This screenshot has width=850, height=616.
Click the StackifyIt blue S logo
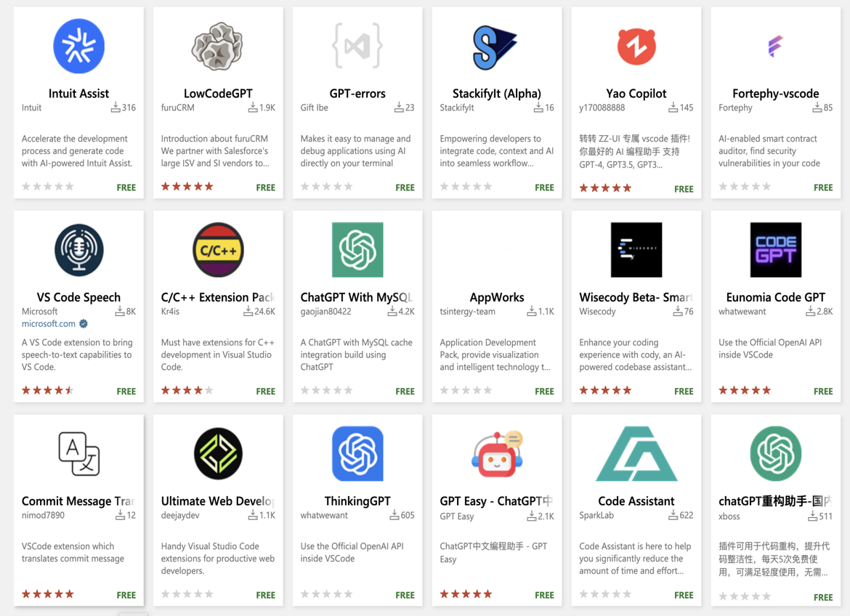pyautogui.click(x=495, y=47)
